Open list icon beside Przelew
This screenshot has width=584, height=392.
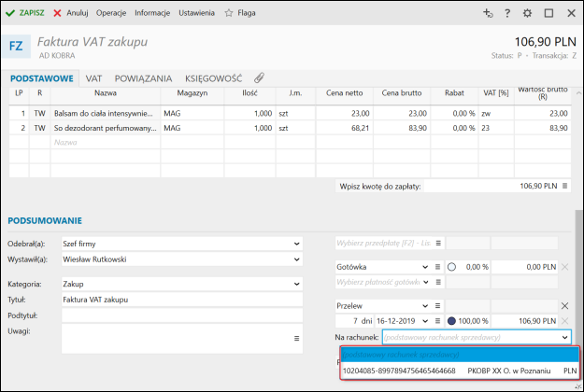coord(438,306)
